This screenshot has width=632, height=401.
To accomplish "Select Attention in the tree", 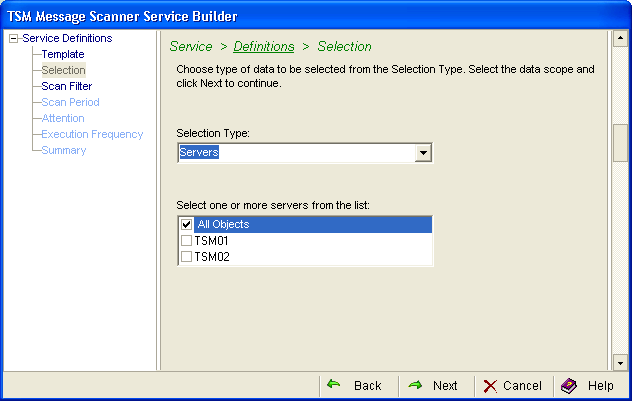I will point(63,118).
